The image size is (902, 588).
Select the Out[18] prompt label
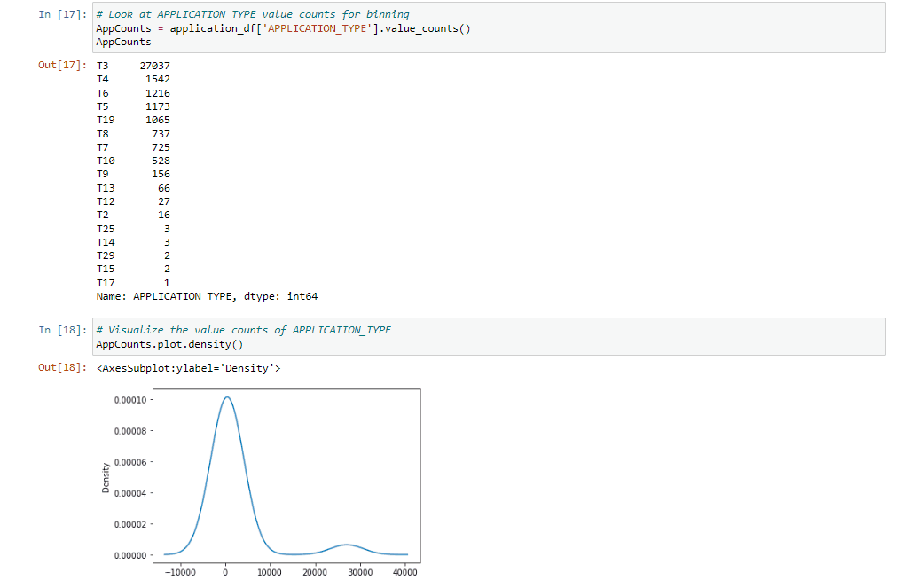point(63,368)
